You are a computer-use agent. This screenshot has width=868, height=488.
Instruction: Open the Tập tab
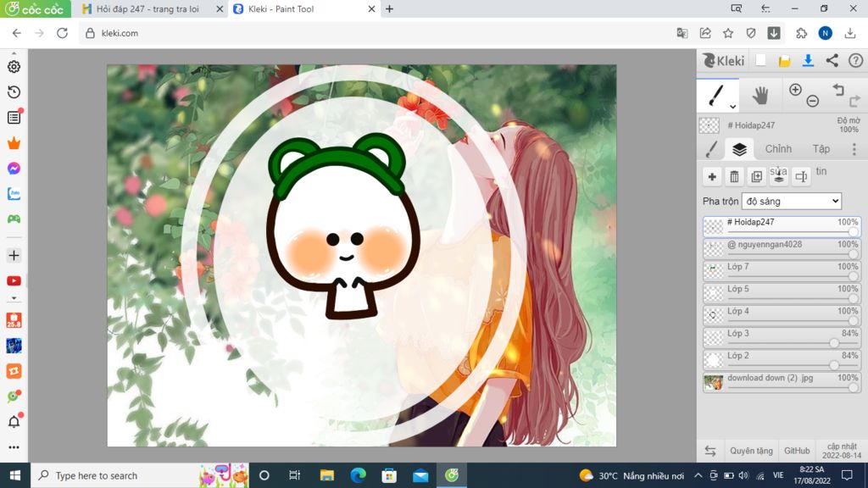point(821,149)
